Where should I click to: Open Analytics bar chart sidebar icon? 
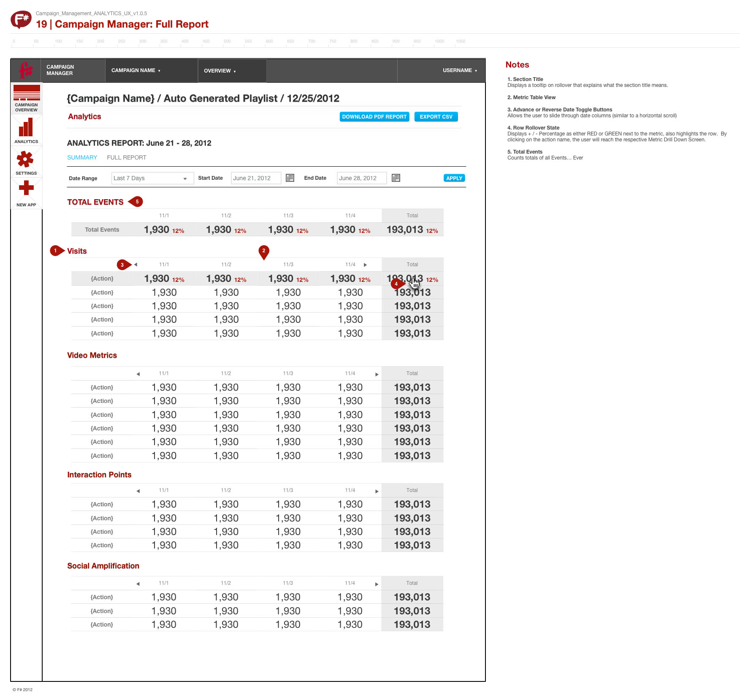pos(26,130)
